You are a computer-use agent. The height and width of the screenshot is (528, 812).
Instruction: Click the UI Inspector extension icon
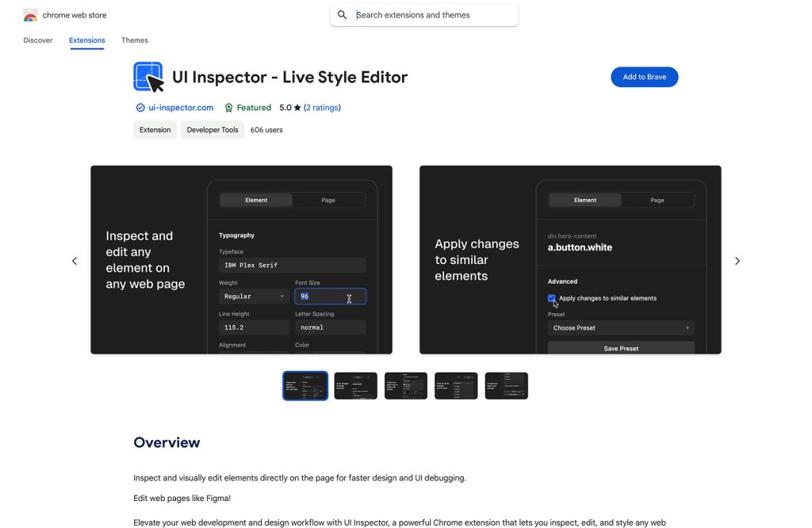click(148, 77)
